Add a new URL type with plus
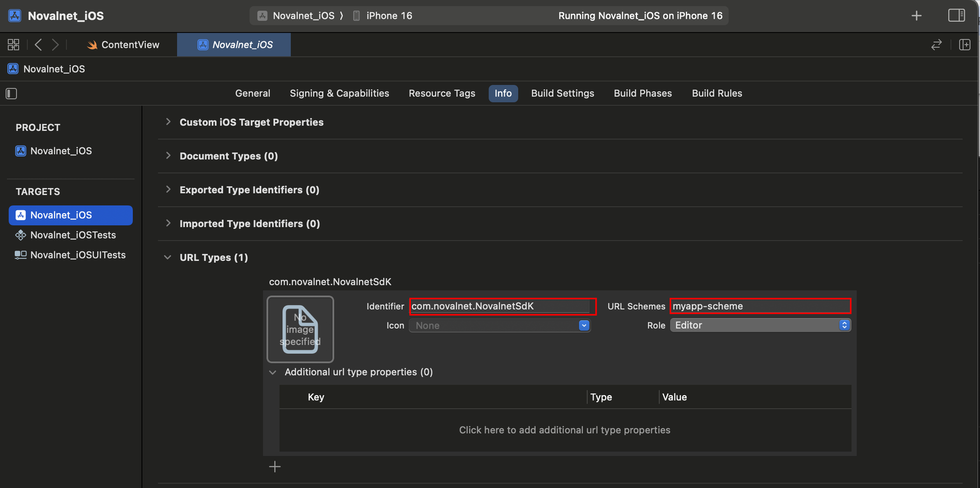Screen dimensions: 980x488 (275, 467)
